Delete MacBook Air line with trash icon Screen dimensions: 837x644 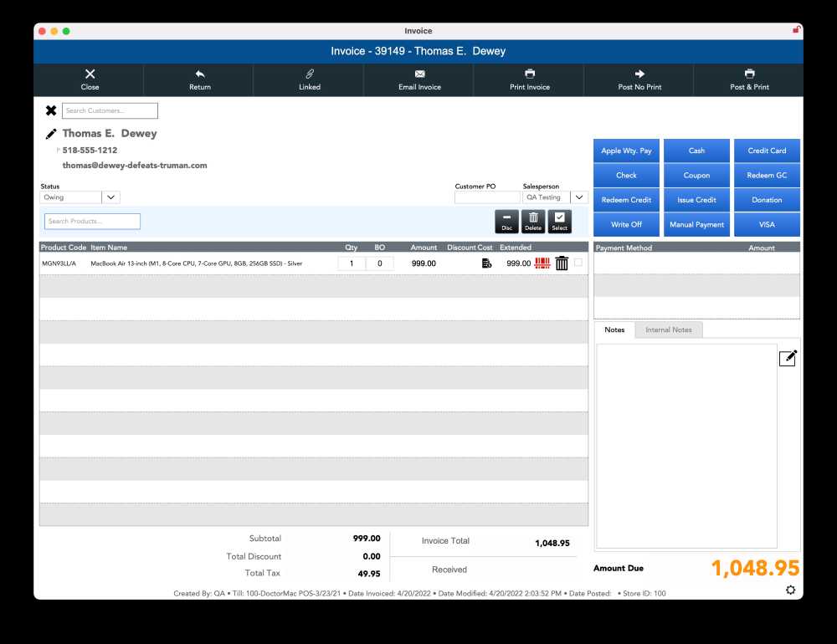coord(562,263)
